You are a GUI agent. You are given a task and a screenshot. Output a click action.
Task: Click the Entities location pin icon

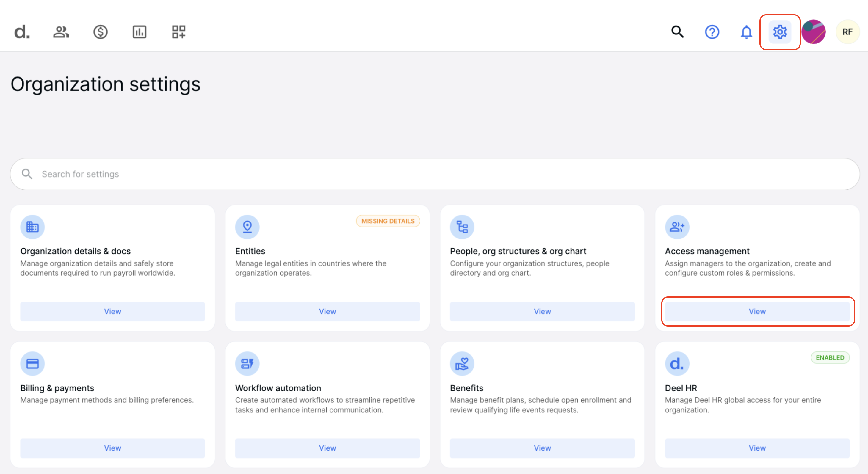(x=247, y=227)
